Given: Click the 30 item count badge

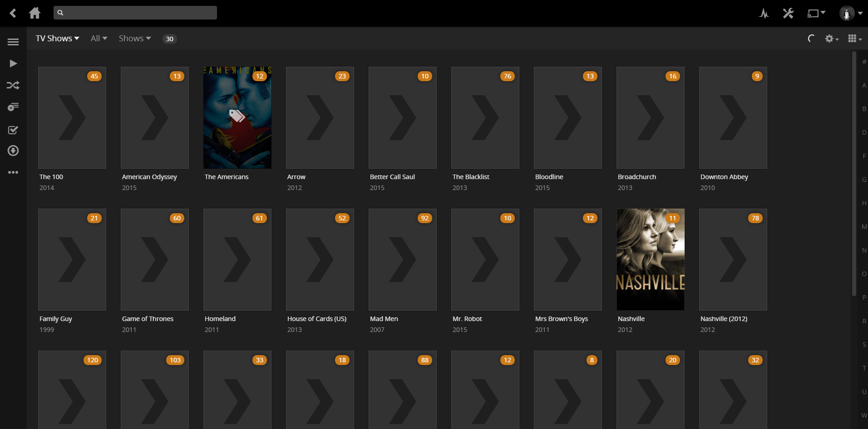Looking at the screenshot, I should [x=169, y=39].
